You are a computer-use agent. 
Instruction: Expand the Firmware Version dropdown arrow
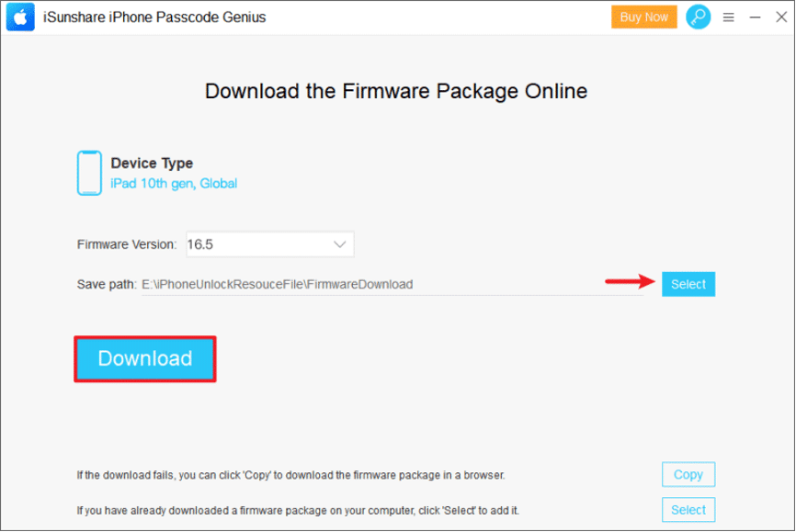pos(339,244)
